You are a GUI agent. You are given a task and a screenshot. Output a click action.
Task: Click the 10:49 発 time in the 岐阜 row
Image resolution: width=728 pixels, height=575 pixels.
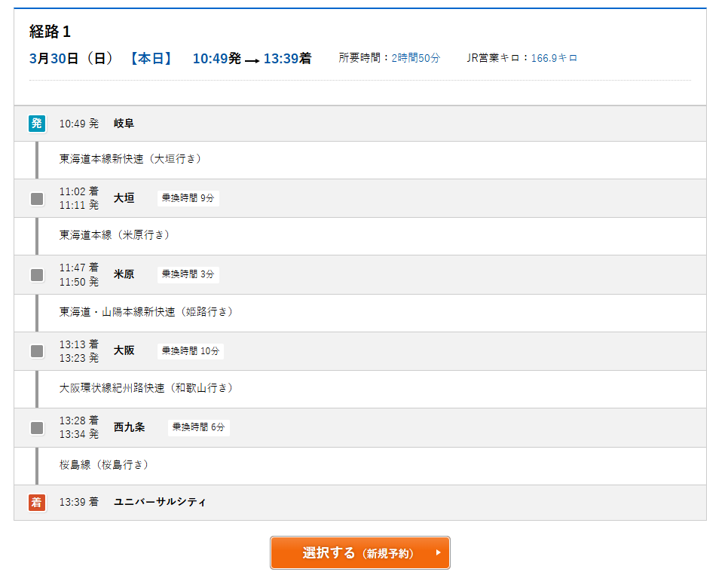pos(79,124)
